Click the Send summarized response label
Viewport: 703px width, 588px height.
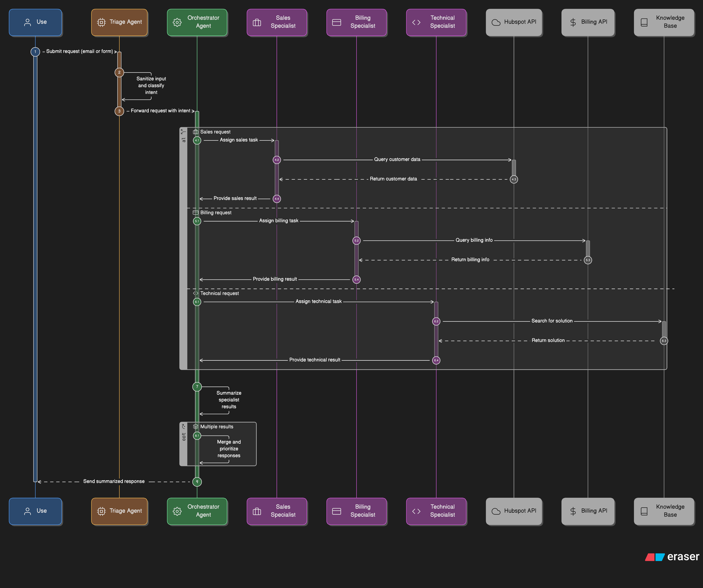(x=114, y=481)
